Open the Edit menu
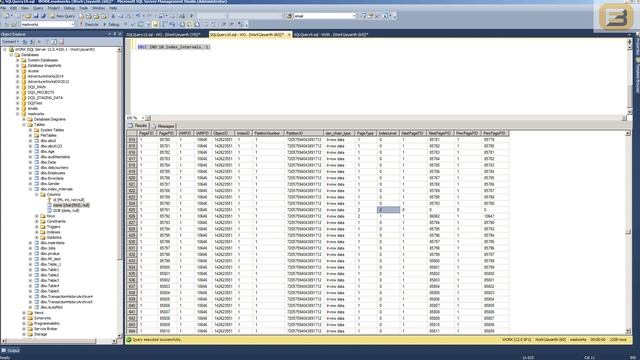The width and height of the screenshot is (640, 360). click(13, 8)
